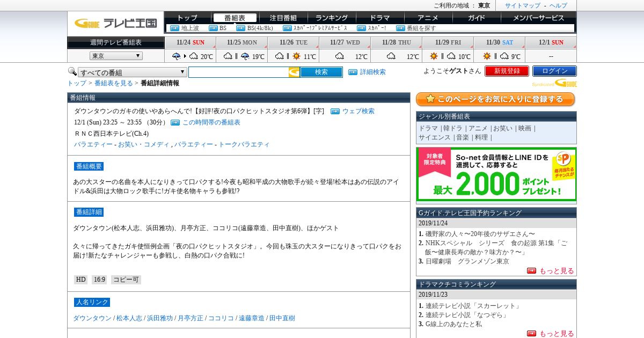Viewport: 644px width, 338px height.
Task: Open 詳細検索 advanced search link
Action: (x=372, y=72)
